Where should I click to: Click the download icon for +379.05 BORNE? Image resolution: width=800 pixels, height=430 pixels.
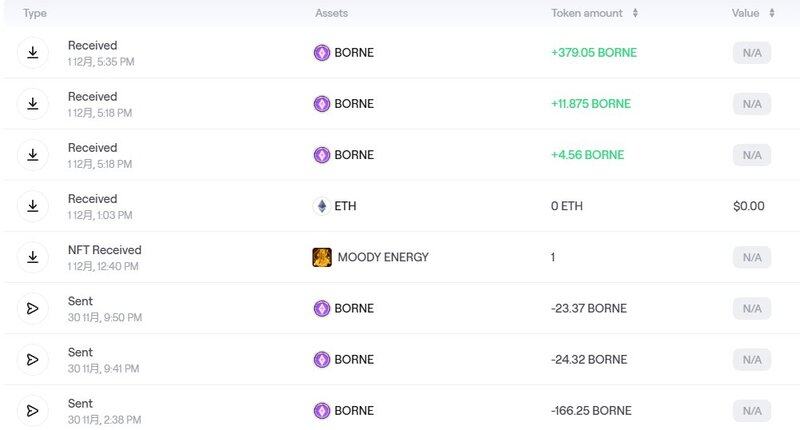32,53
